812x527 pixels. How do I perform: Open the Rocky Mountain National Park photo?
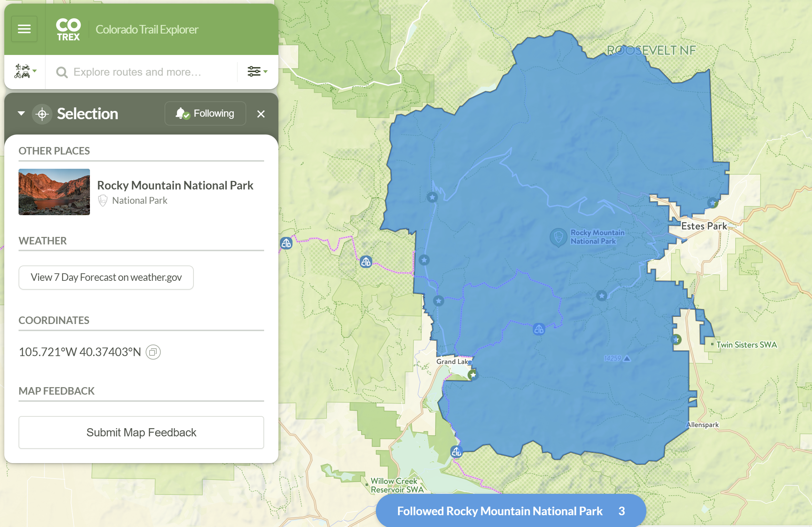coord(54,192)
